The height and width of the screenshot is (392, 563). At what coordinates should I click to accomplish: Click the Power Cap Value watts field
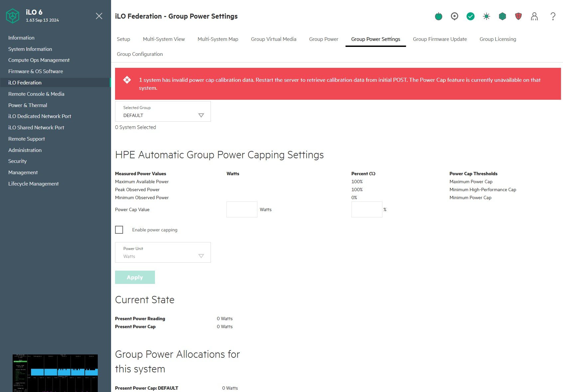pos(242,209)
